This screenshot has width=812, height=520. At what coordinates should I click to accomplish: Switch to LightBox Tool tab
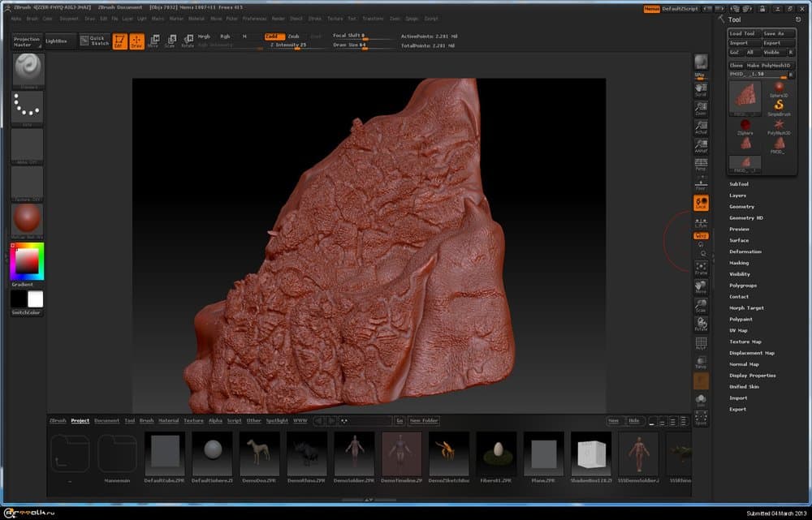point(129,421)
